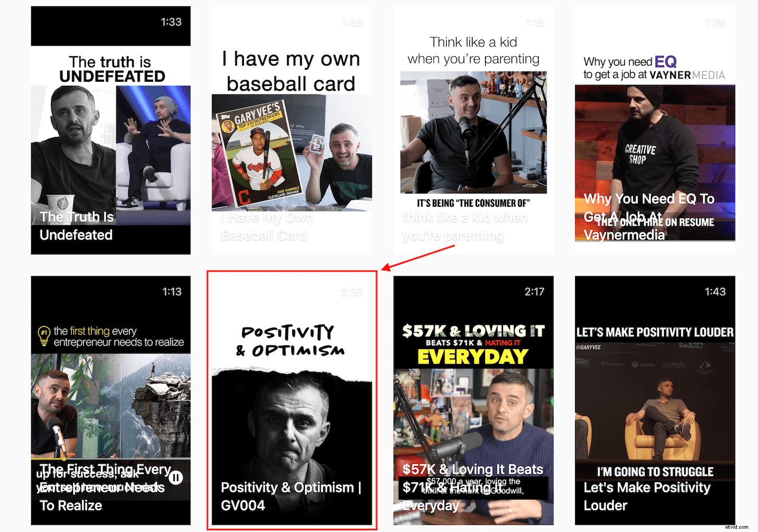Click the 2:36 duration on the selected thumbnail
Viewport: 758px width, 532px height.
(353, 291)
